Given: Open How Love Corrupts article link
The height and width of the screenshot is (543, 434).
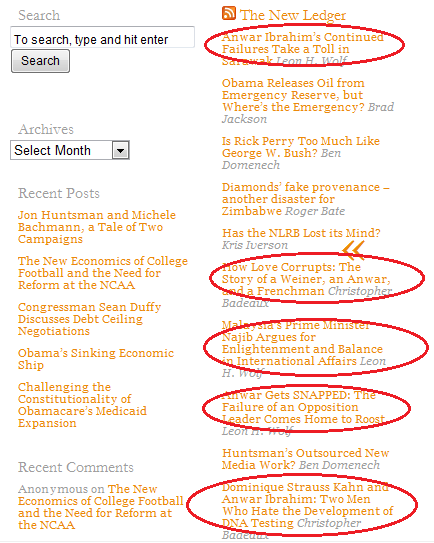Looking at the screenshot, I should tap(306, 279).
